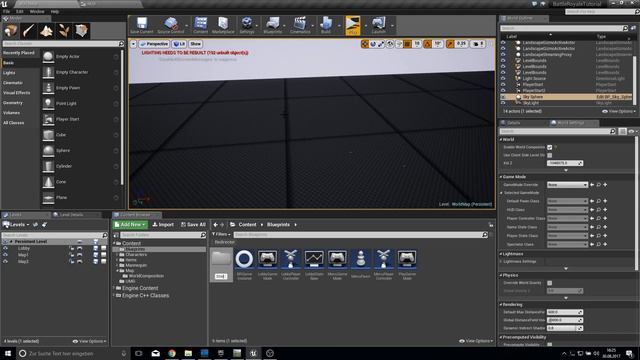The height and width of the screenshot is (360, 640).
Task: Select the Cube placement item
Action: 81,135
